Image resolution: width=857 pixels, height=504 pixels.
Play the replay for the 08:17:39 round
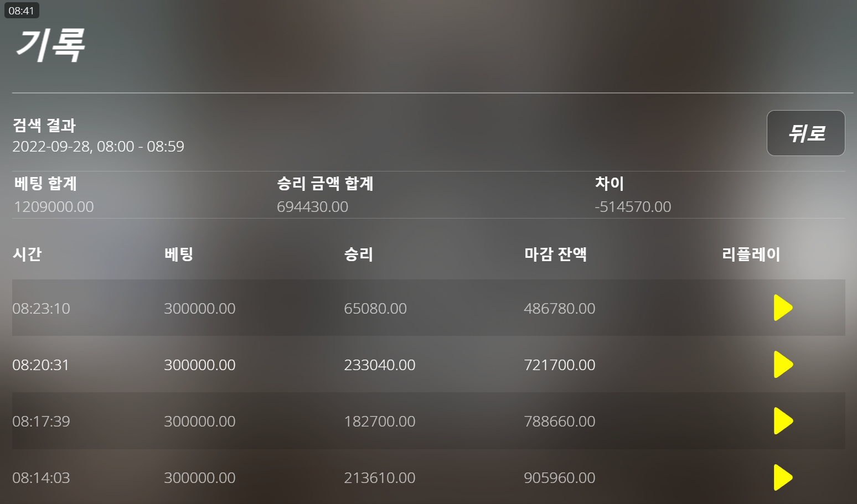[783, 421]
